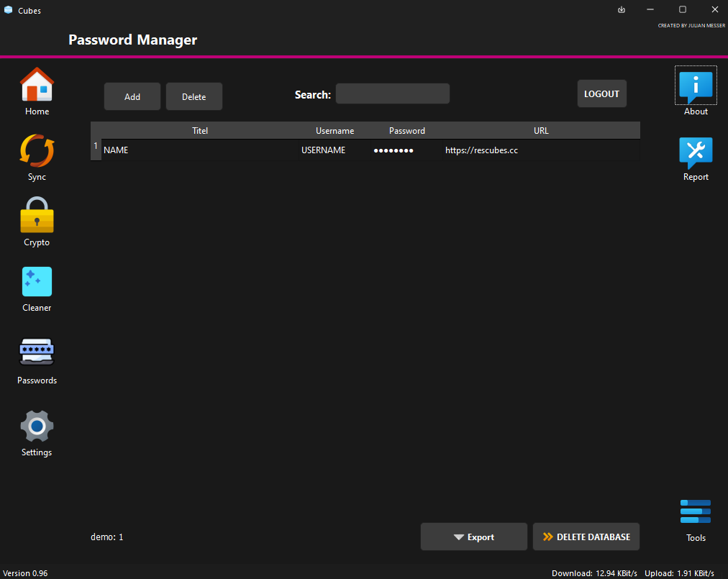Viewport: 728px width, 579px height.
Task: Select the NAME title cell
Action: pyautogui.click(x=200, y=150)
